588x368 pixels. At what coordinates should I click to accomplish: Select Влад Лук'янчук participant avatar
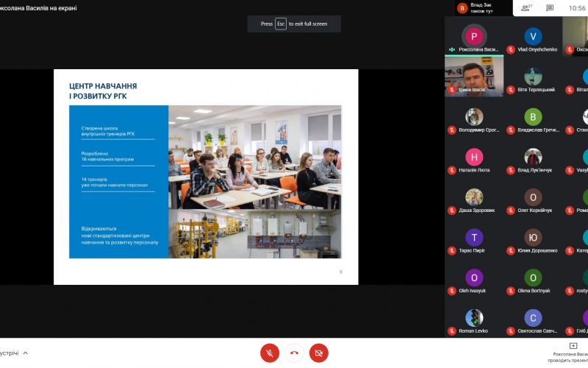coord(533,157)
